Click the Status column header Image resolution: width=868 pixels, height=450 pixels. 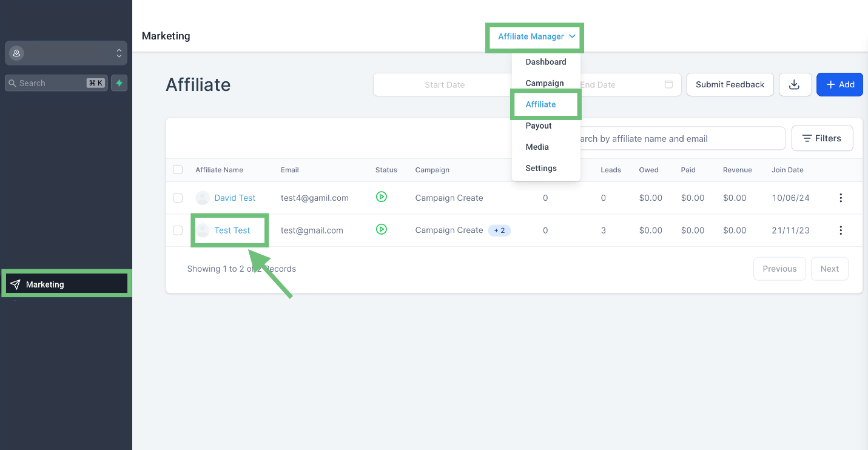386,170
